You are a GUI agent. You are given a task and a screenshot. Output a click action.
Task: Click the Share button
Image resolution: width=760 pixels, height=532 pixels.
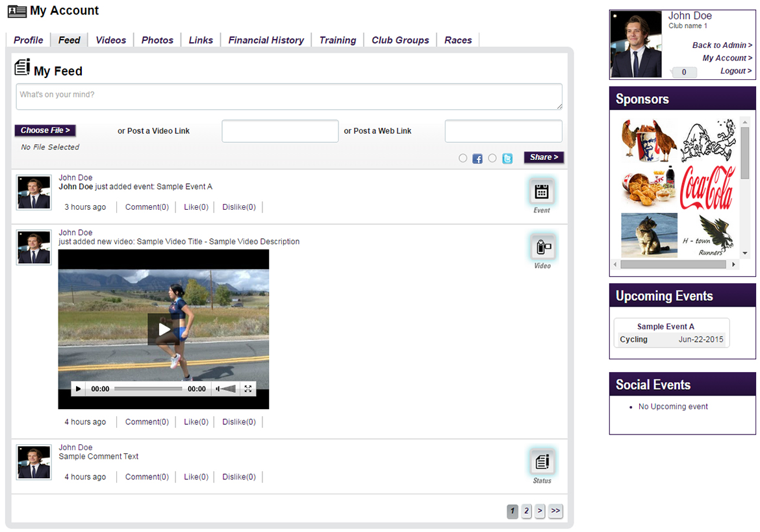(544, 157)
